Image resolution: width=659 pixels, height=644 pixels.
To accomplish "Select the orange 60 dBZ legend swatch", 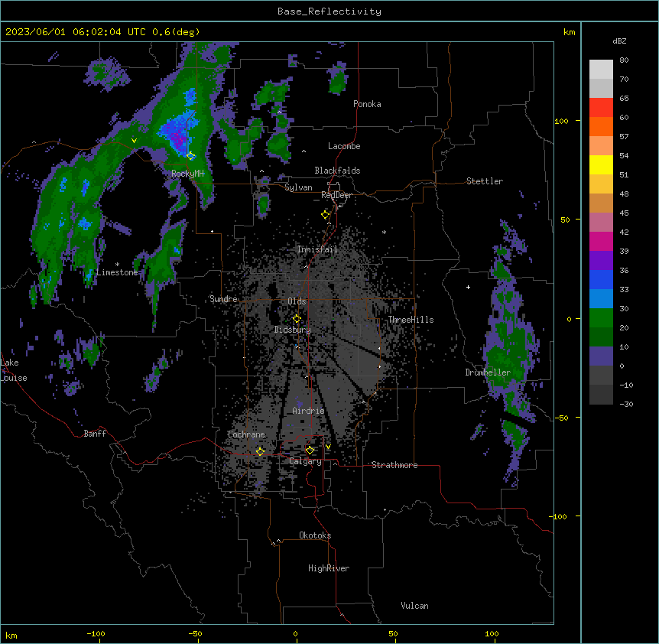I will pyautogui.click(x=601, y=126).
